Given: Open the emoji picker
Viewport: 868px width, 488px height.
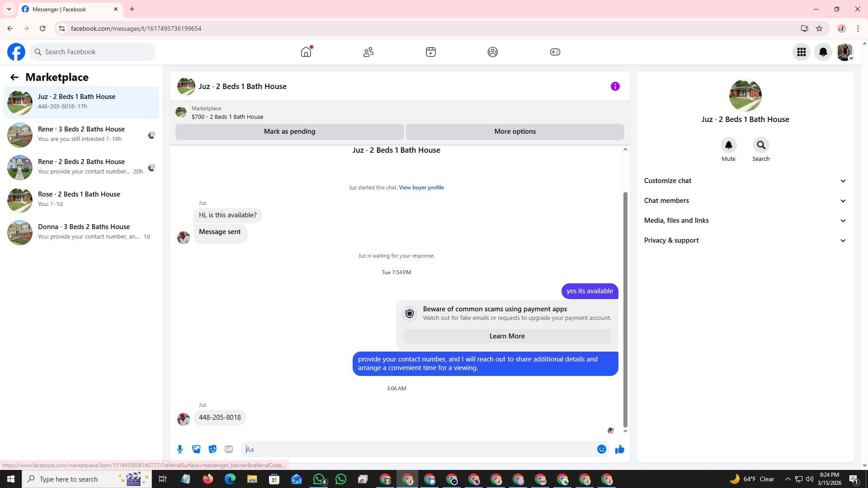Looking at the screenshot, I should click(x=601, y=449).
